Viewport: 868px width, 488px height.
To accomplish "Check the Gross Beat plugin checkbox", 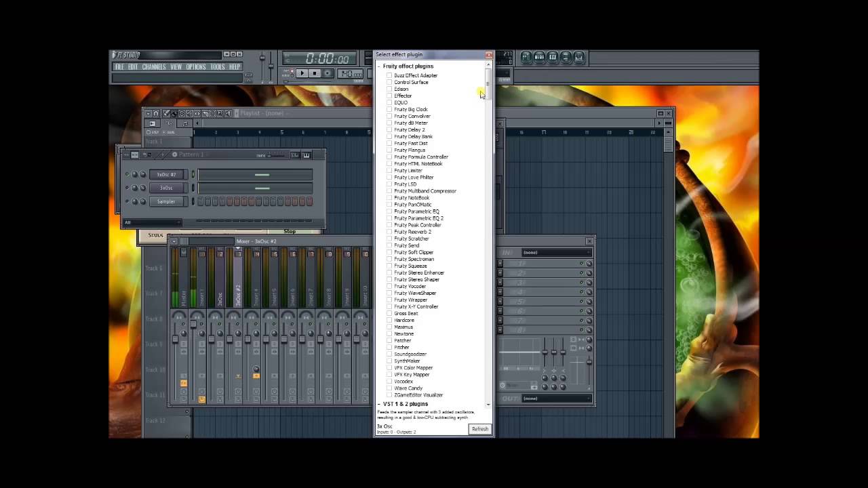I will pyautogui.click(x=389, y=313).
